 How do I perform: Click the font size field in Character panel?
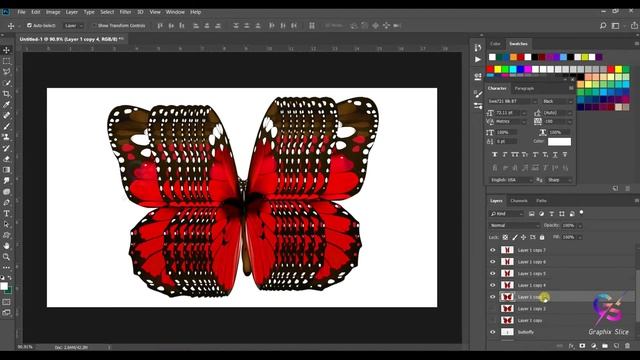pos(508,113)
